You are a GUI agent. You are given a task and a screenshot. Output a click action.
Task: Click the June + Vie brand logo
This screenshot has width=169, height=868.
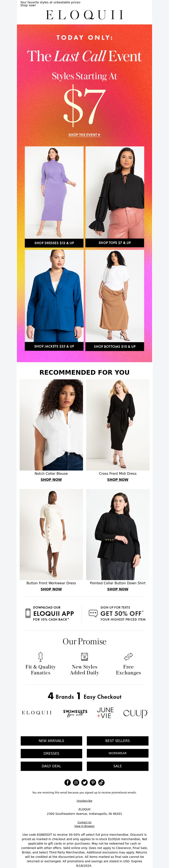tap(105, 712)
